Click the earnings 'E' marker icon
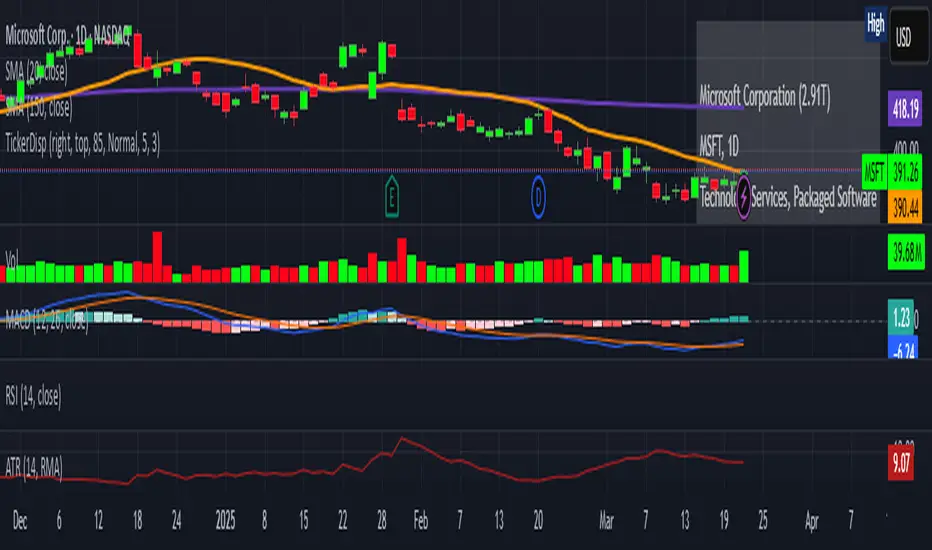Image resolution: width=932 pixels, height=550 pixels. coord(392,196)
